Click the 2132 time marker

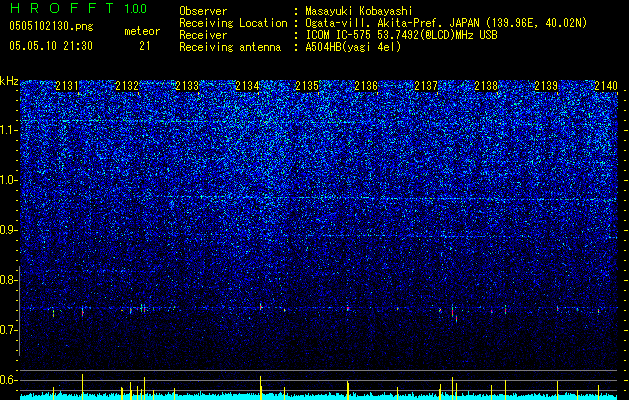point(127,86)
